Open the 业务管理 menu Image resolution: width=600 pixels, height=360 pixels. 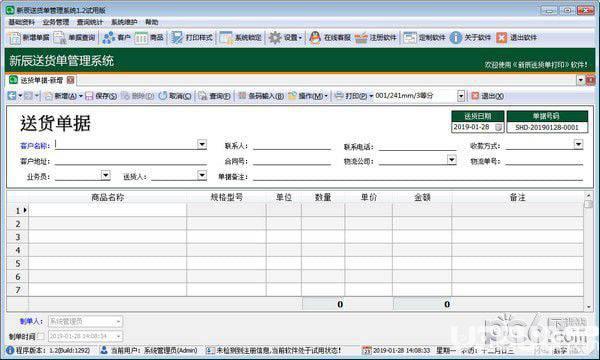(x=56, y=22)
